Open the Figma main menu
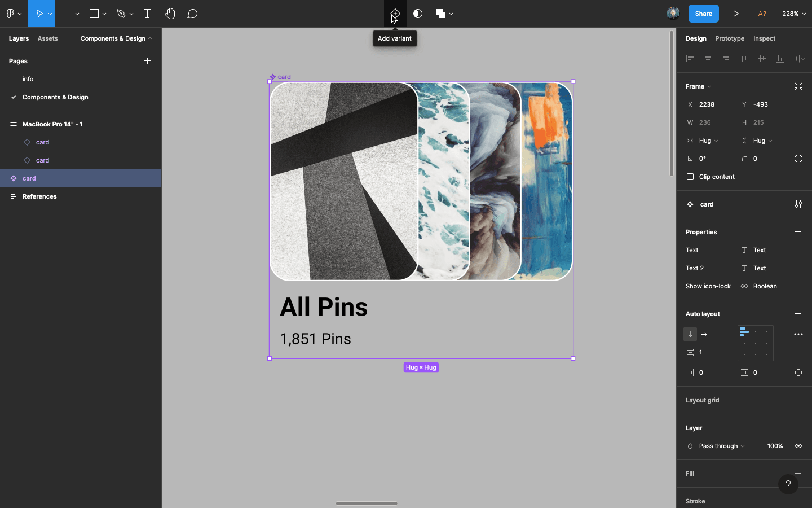812x508 pixels. coord(14,14)
